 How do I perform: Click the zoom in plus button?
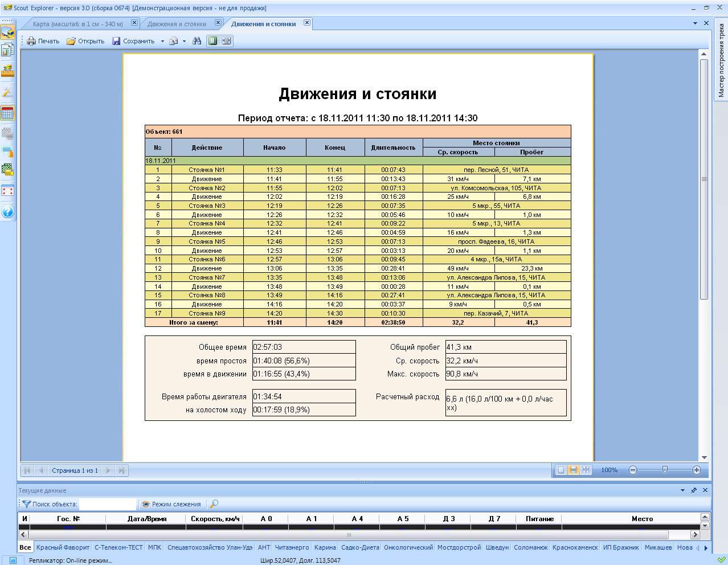[697, 470]
